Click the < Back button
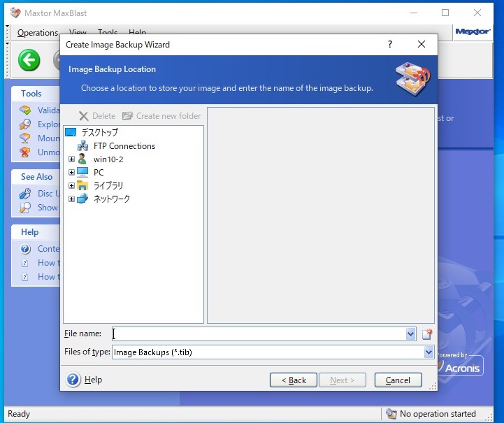This screenshot has height=423, width=504. (294, 380)
